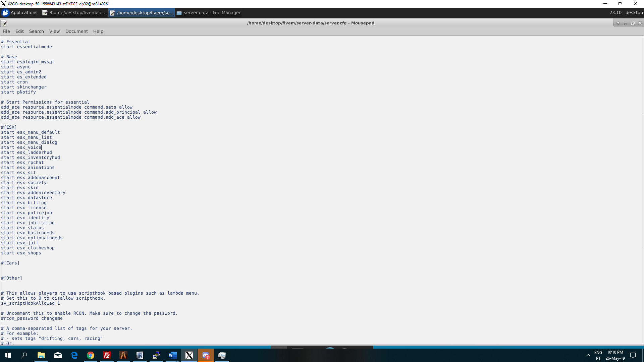Image resolution: width=644 pixels, height=362 pixels.
Task: Open the Search menu
Action: click(36, 31)
